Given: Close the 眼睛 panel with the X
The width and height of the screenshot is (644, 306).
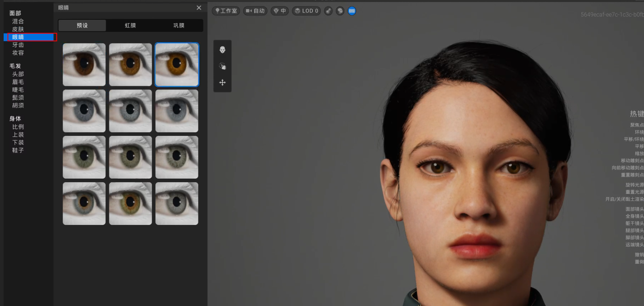Looking at the screenshot, I should pyautogui.click(x=199, y=8).
